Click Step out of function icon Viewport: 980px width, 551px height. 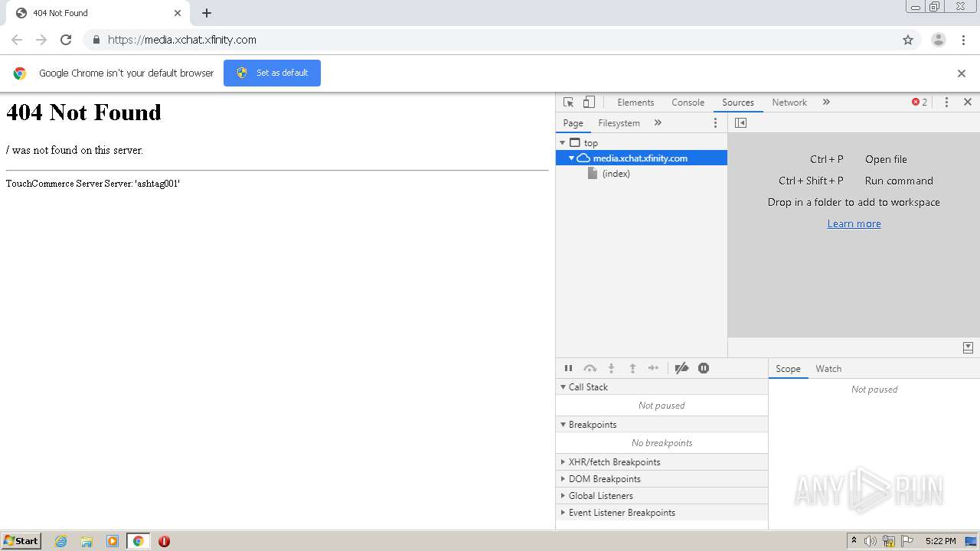coord(632,368)
